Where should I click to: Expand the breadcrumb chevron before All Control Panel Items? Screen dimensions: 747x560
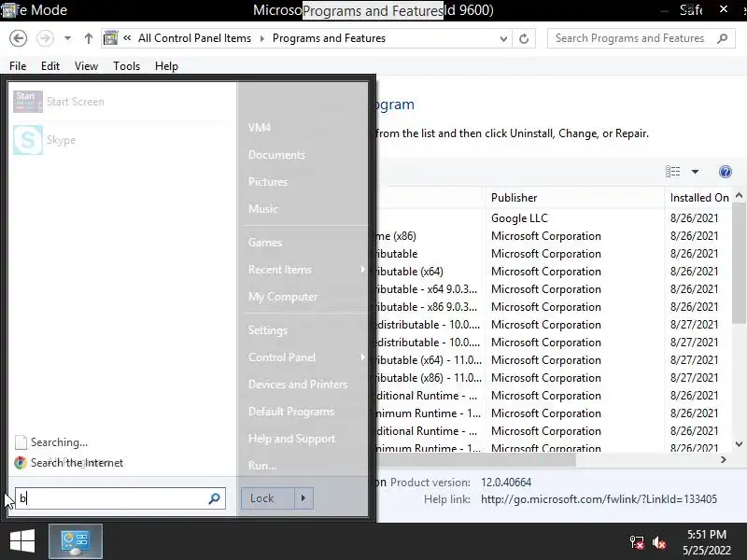(127, 38)
